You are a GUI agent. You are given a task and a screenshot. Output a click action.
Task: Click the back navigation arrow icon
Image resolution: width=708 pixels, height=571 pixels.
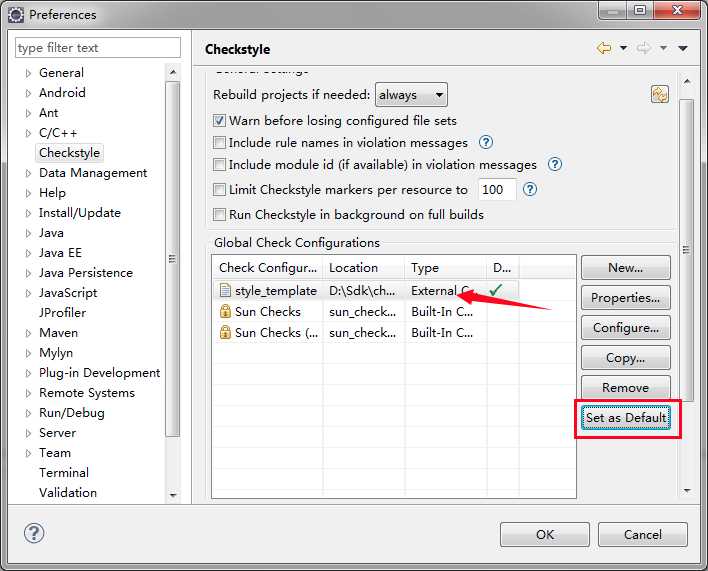point(604,48)
